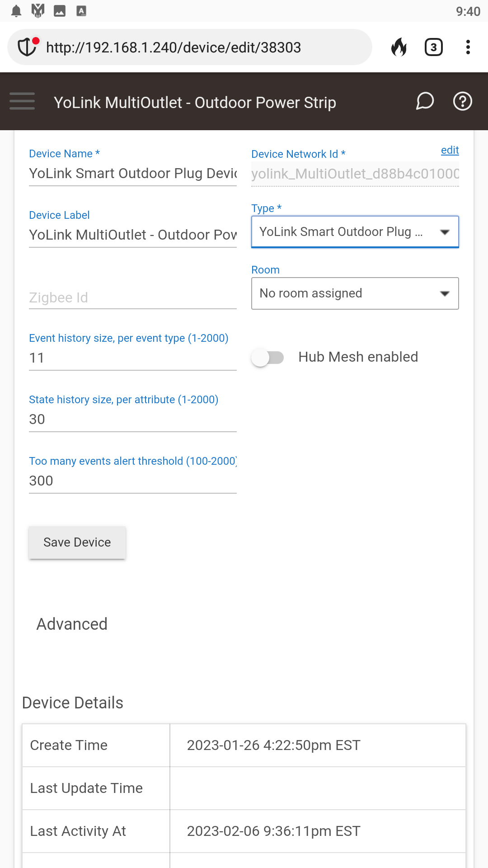Open the browser tabs counter showing 3

point(434,47)
